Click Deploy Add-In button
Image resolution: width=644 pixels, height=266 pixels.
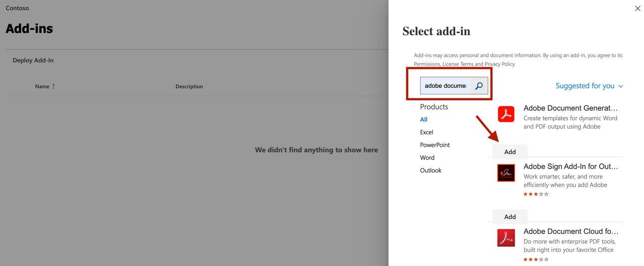tap(33, 60)
